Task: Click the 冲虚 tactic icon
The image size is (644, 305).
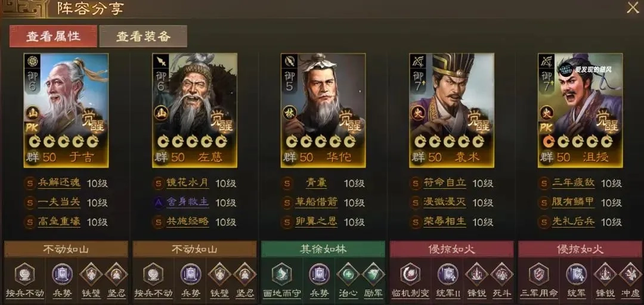Action: [x=630, y=274]
